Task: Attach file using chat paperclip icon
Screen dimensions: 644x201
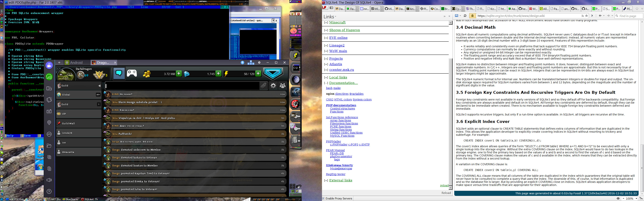Action: point(264,86)
